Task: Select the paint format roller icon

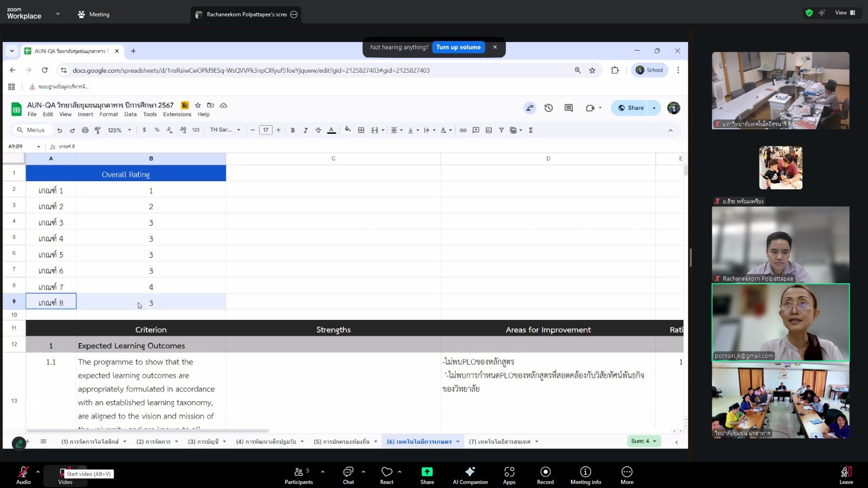Action: [98, 130]
